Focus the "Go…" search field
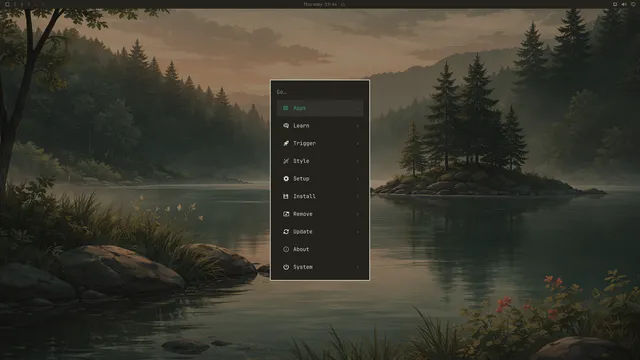Image resolution: width=640 pixels, height=360 pixels. (x=320, y=92)
